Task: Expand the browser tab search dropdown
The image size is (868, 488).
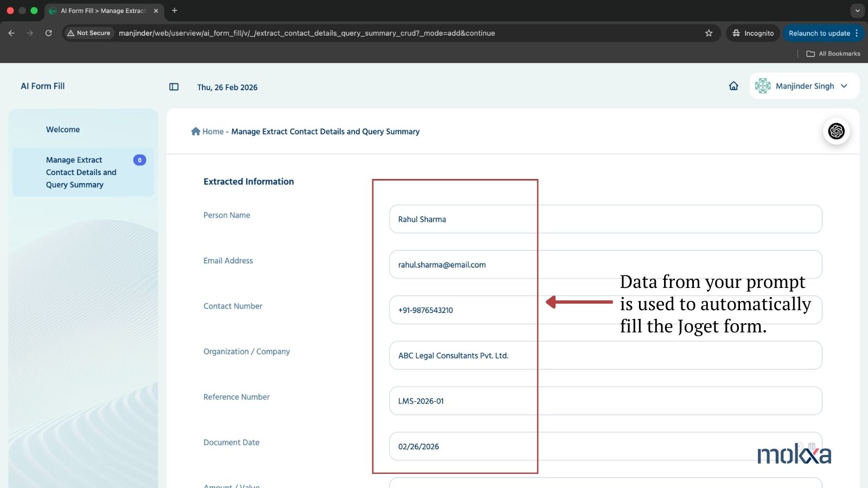Action: [x=857, y=10]
